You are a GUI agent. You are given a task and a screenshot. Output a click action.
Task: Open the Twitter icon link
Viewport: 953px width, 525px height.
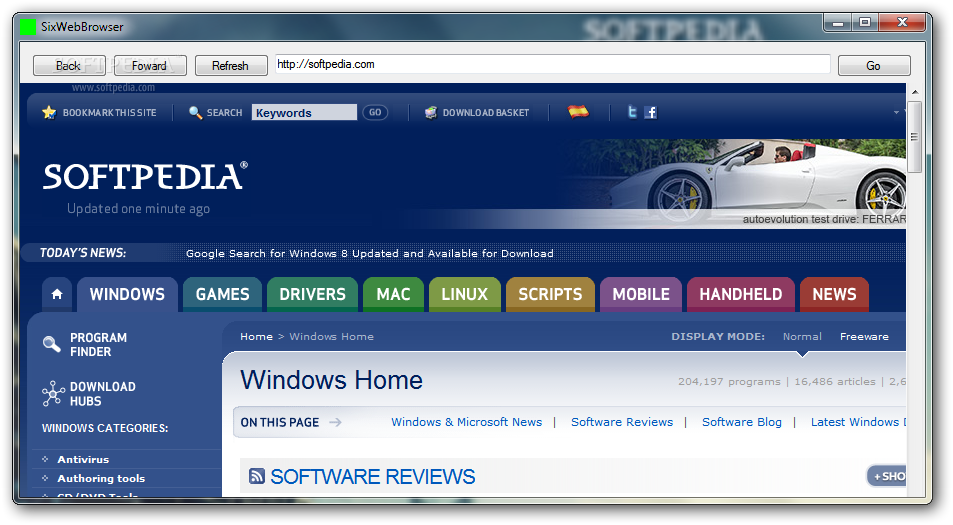coord(632,112)
